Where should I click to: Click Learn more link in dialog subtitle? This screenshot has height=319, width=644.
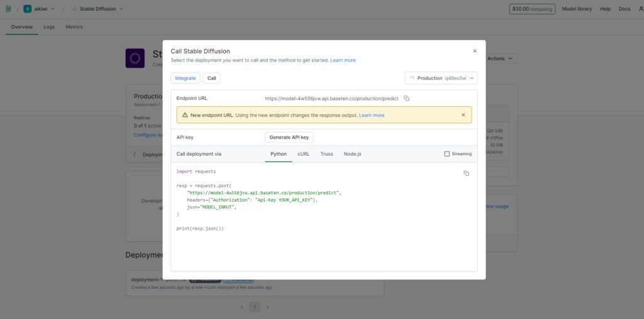[x=343, y=60]
